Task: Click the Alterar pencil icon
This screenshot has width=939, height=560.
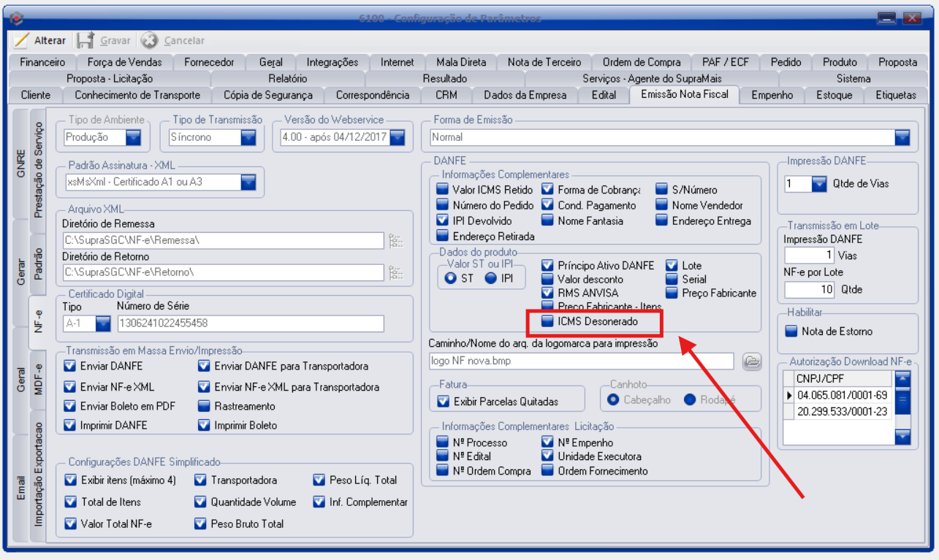Action: click(x=21, y=41)
